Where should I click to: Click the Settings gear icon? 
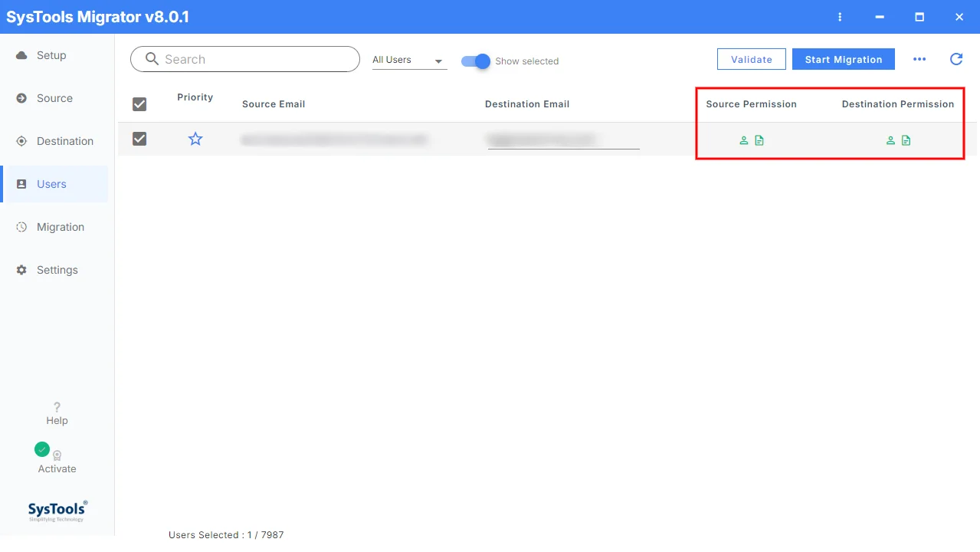point(21,270)
